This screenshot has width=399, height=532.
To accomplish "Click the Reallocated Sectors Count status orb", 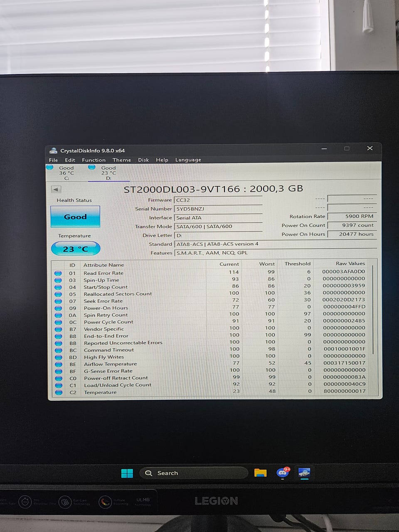I will tap(58, 294).
